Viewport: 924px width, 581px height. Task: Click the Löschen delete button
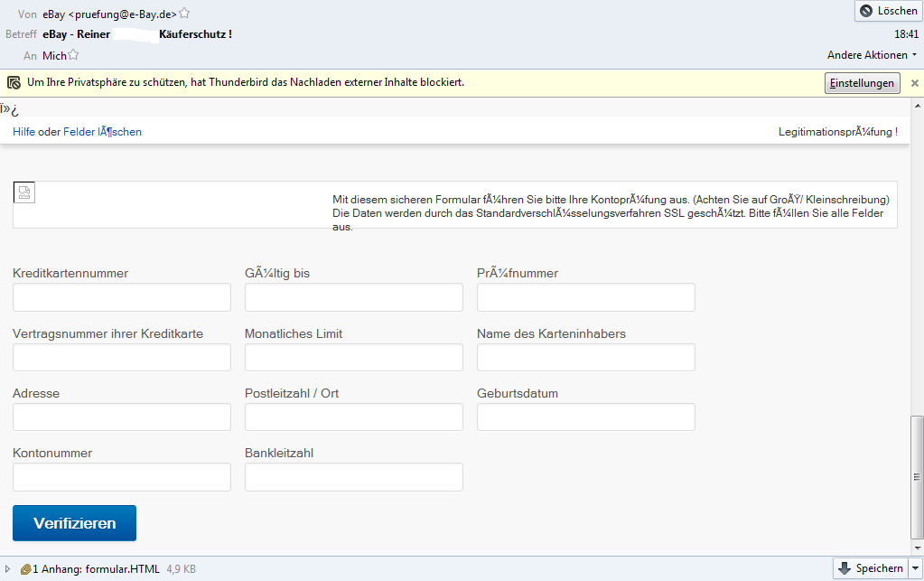pyautogui.click(x=889, y=11)
